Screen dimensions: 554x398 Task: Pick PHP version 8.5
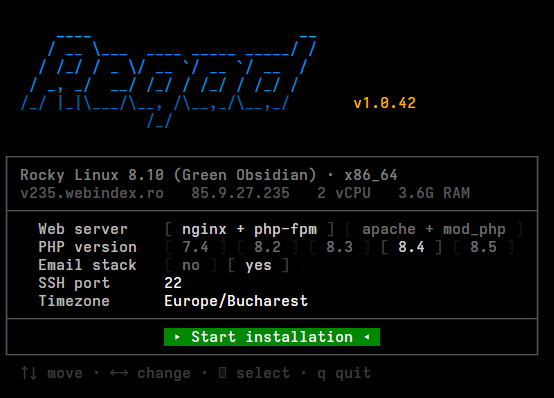pos(483,247)
